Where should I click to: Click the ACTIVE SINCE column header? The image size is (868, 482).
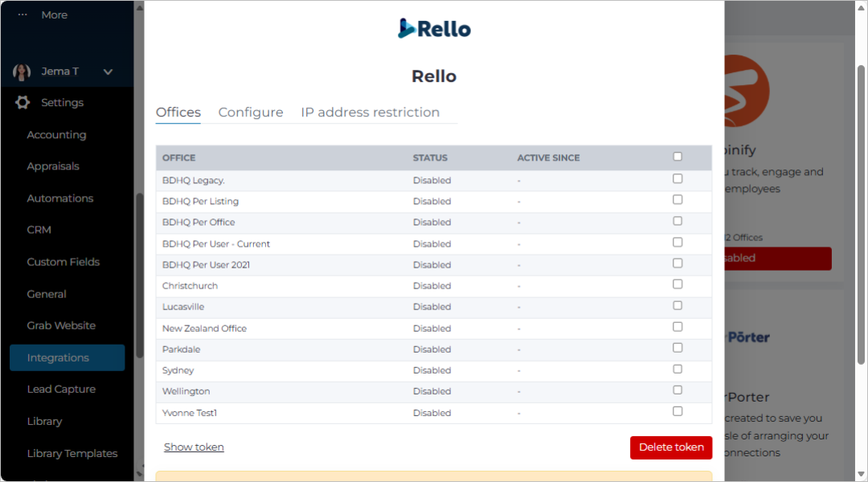(x=549, y=157)
